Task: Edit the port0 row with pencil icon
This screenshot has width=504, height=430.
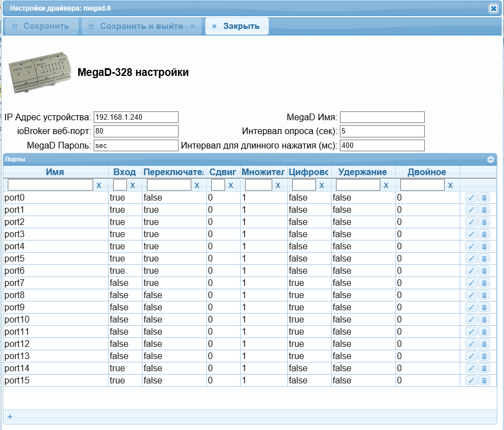Action: pos(471,197)
